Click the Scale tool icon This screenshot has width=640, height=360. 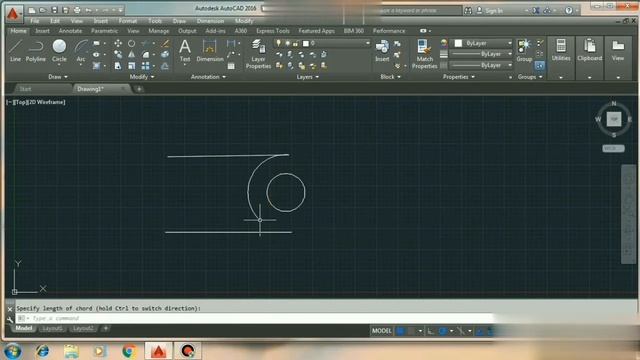[x=131, y=66]
